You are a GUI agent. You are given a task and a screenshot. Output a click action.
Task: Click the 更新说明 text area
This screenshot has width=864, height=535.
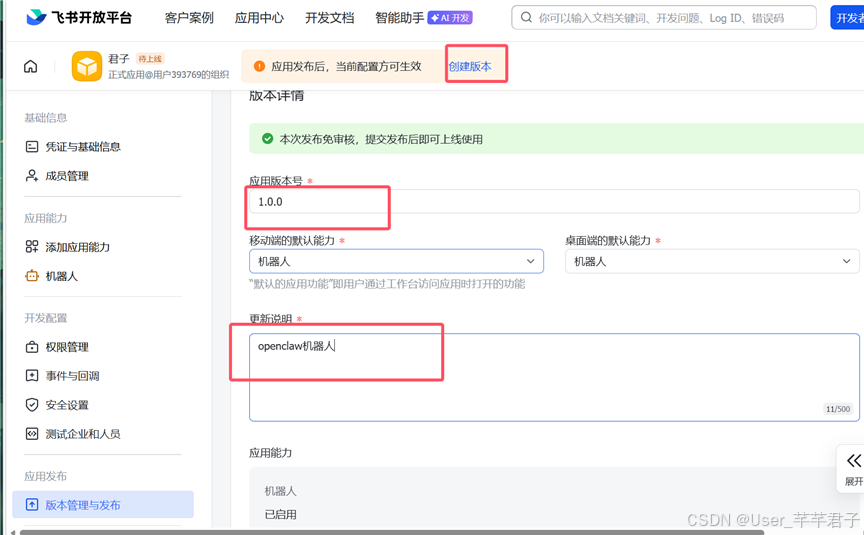coord(554,377)
